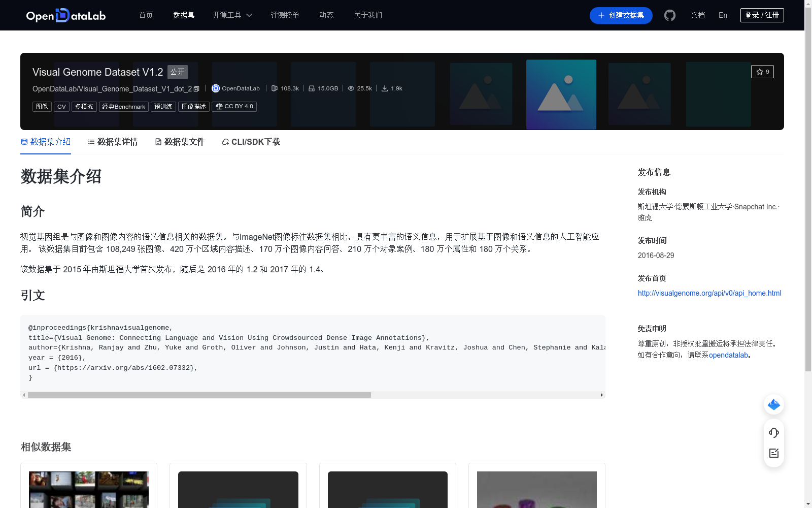Switch to 数据集介绍 tab
This screenshot has width=812, height=508.
(x=46, y=142)
